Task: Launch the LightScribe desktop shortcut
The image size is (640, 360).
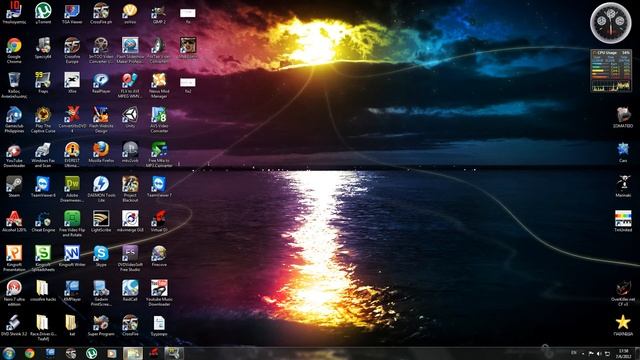Action: point(101,221)
